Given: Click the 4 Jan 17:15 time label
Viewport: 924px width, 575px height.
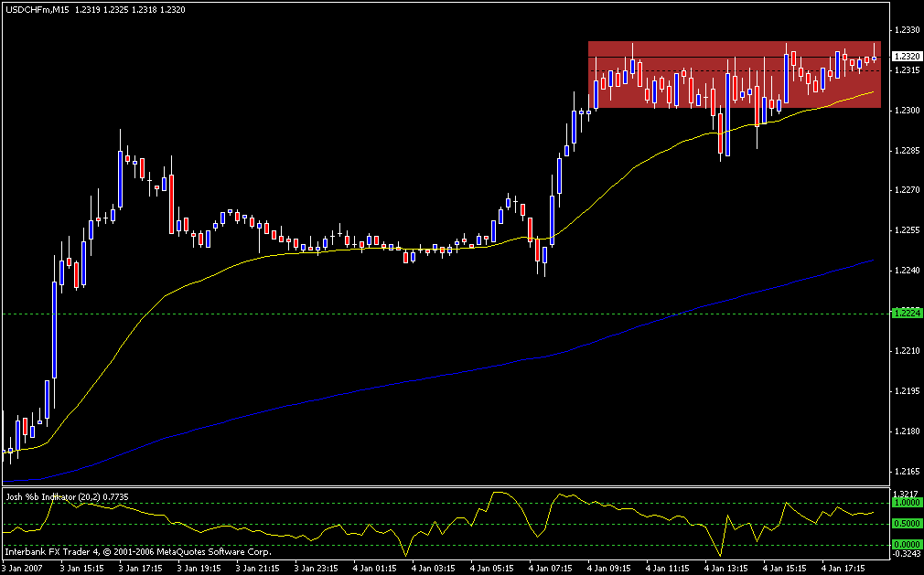Looking at the screenshot, I should pos(840,568).
